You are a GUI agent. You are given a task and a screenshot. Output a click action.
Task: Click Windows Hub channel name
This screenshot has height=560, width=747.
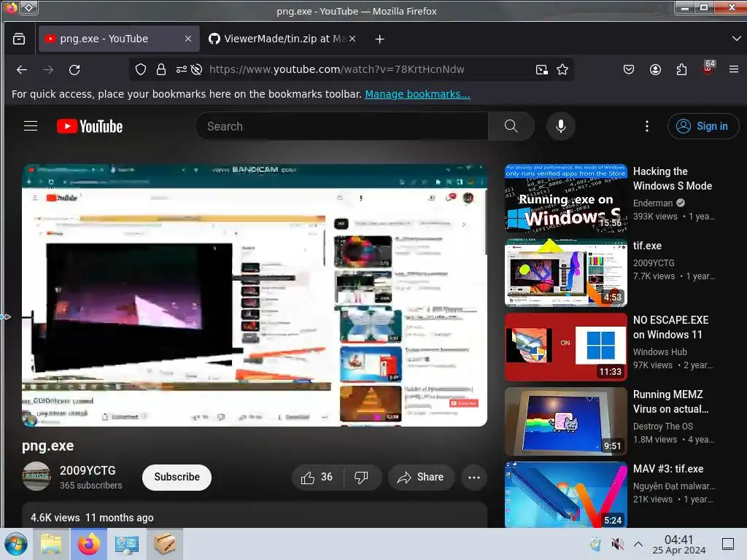click(x=659, y=352)
